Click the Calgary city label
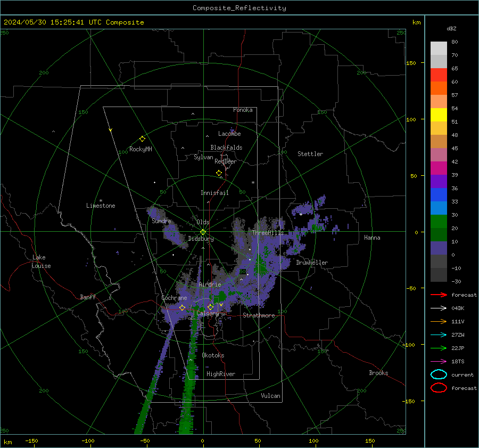The width and height of the screenshot is (479, 448). tap(208, 313)
